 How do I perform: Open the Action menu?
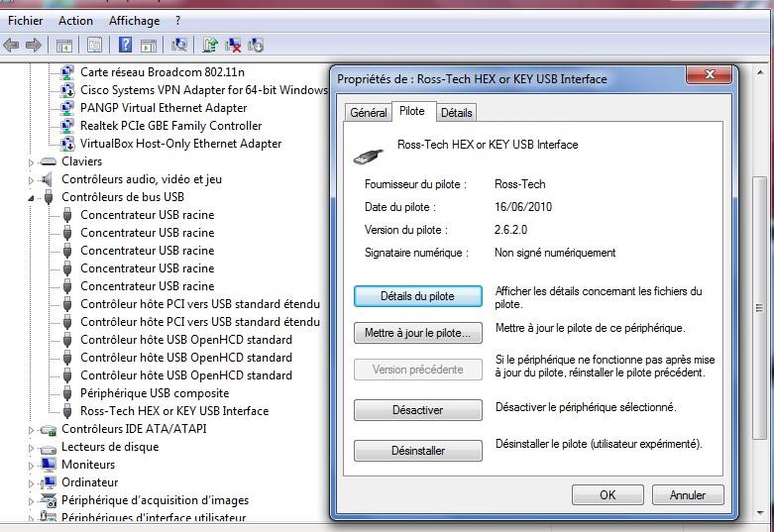pyautogui.click(x=75, y=21)
